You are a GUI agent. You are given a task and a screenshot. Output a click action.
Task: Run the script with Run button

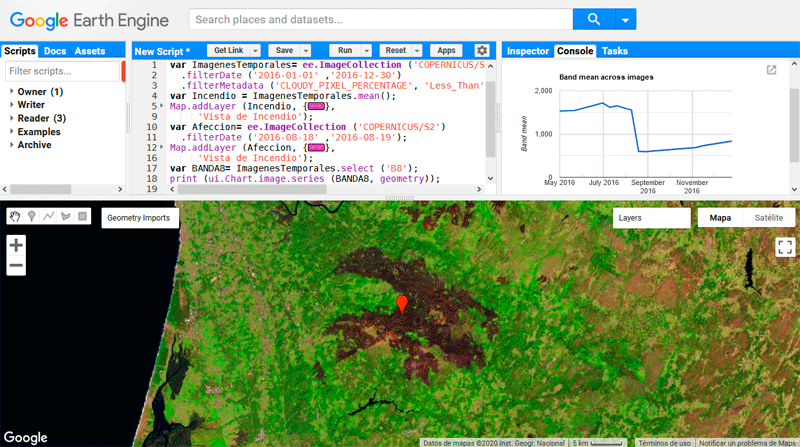(x=345, y=51)
